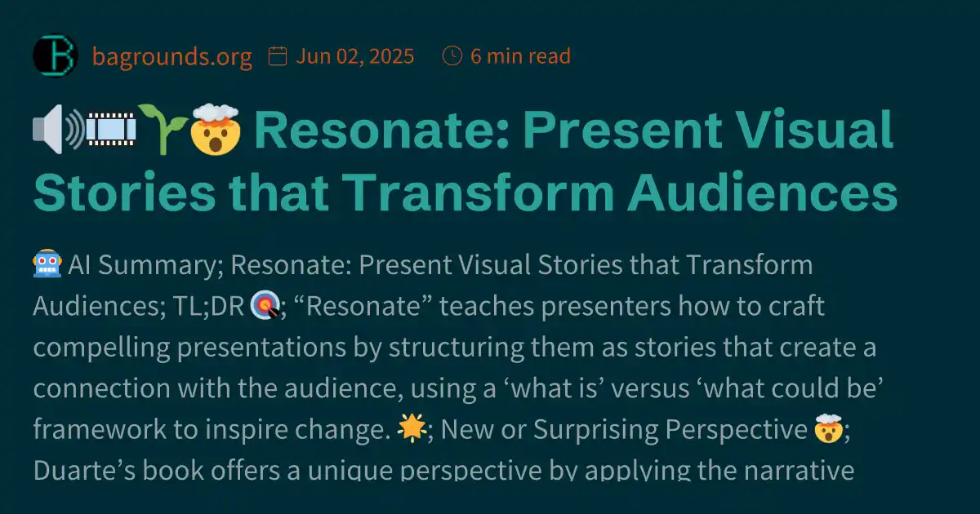Click the clock icon near read time
Image resolution: width=980 pixels, height=514 pixels.
pos(452,55)
